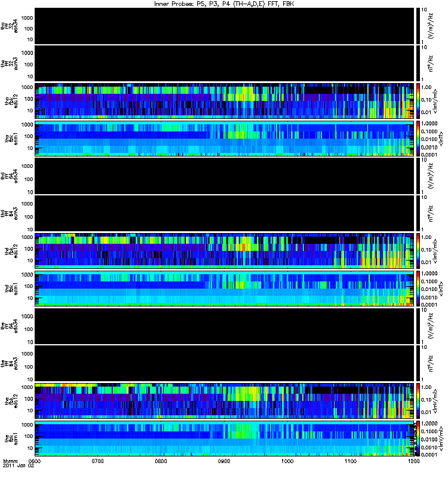The height and width of the screenshot is (478, 448).
Task: Click the 'tha fbk edc12' y-axis label
Action: coord(11,101)
